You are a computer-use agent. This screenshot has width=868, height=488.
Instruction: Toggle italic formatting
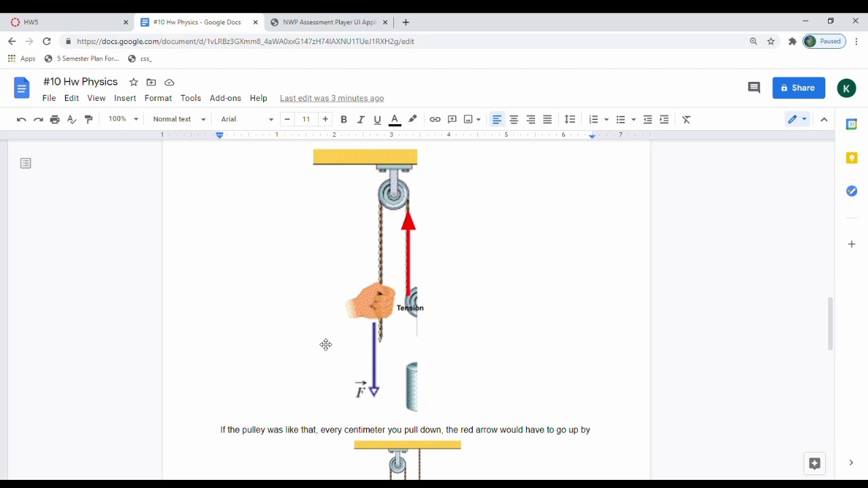point(361,119)
